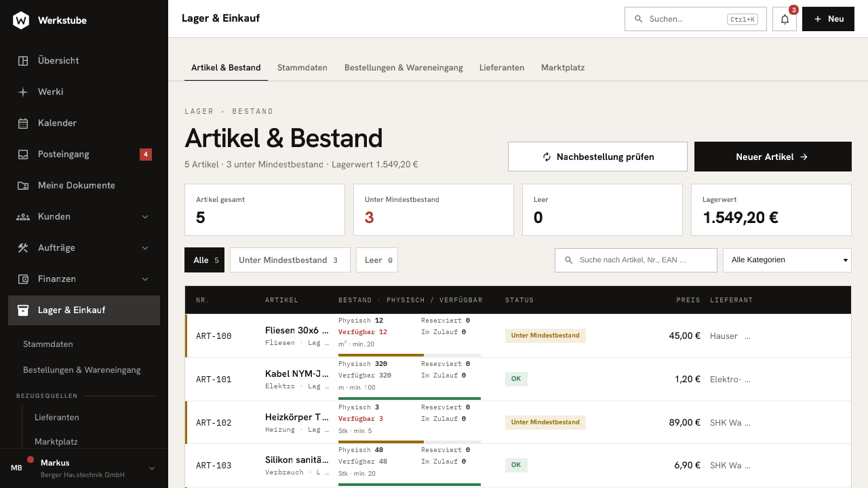Expand the Finanzen submenu chevron

point(145,279)
